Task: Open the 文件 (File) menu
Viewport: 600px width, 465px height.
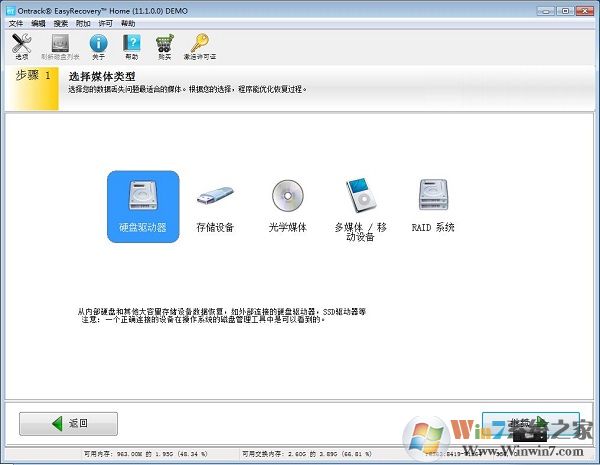Action: 15,22
